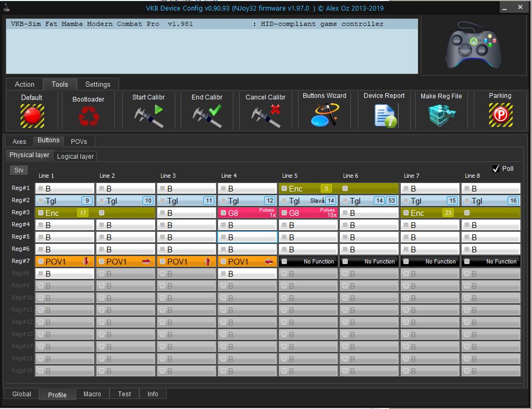
Task: Select the Reg#2 Line 8 Tgl cell
Action: [x=491, y=201]
